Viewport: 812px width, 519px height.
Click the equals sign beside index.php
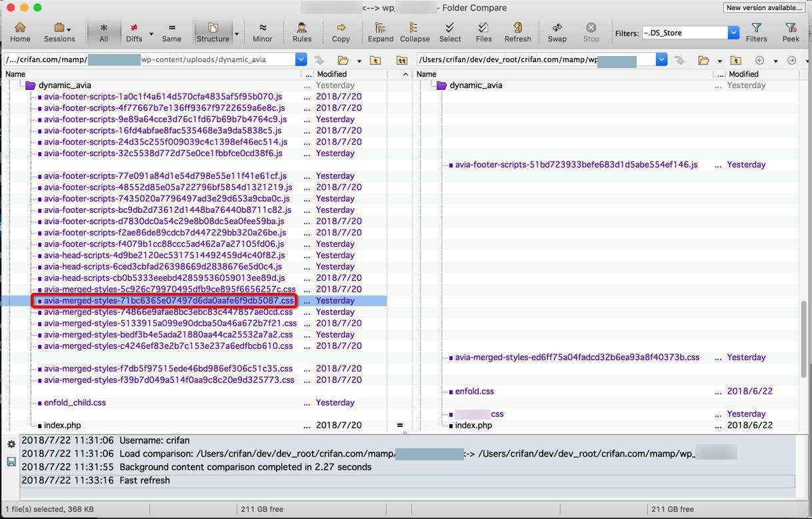pos(400,426)
